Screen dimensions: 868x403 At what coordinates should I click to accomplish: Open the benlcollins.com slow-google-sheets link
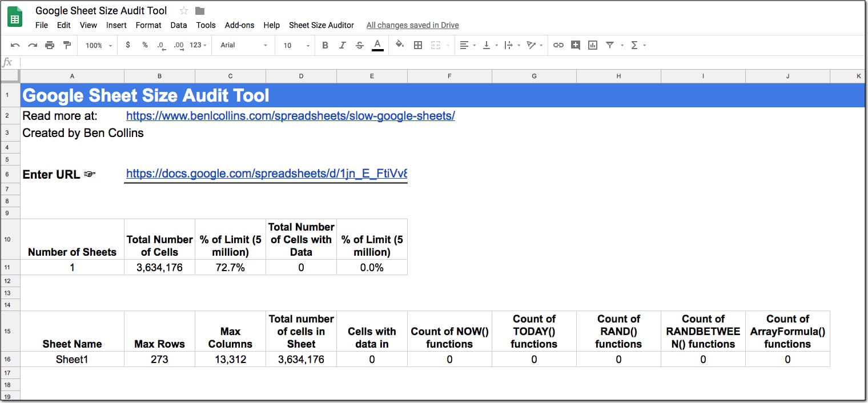coord(291,116)
